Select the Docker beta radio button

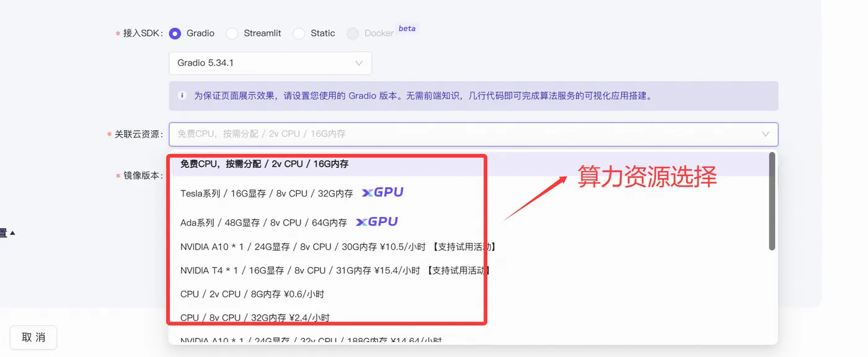pos(353,33)
